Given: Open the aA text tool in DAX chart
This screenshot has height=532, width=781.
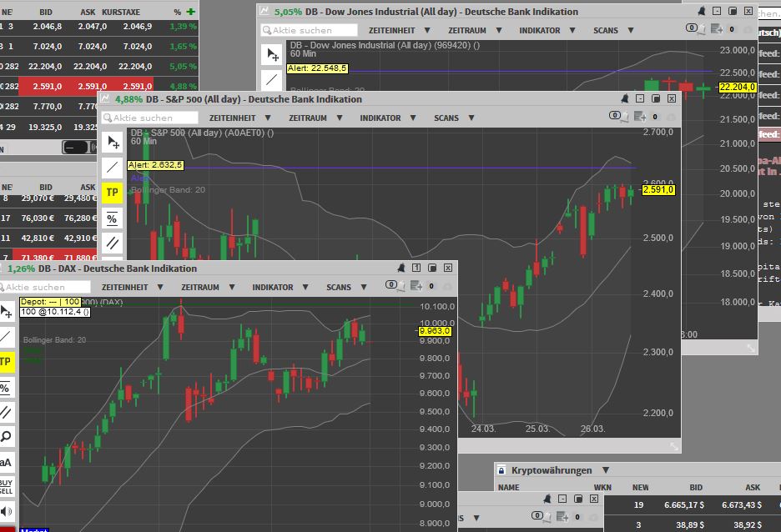Looking at the screenshot, I should [5, 462].
